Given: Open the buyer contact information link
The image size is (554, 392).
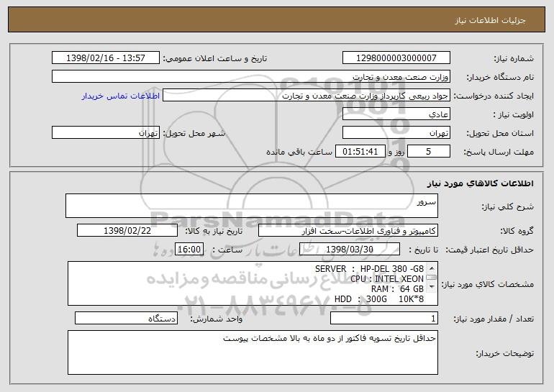Looking at the screenshot, I should tap(121, 96).
